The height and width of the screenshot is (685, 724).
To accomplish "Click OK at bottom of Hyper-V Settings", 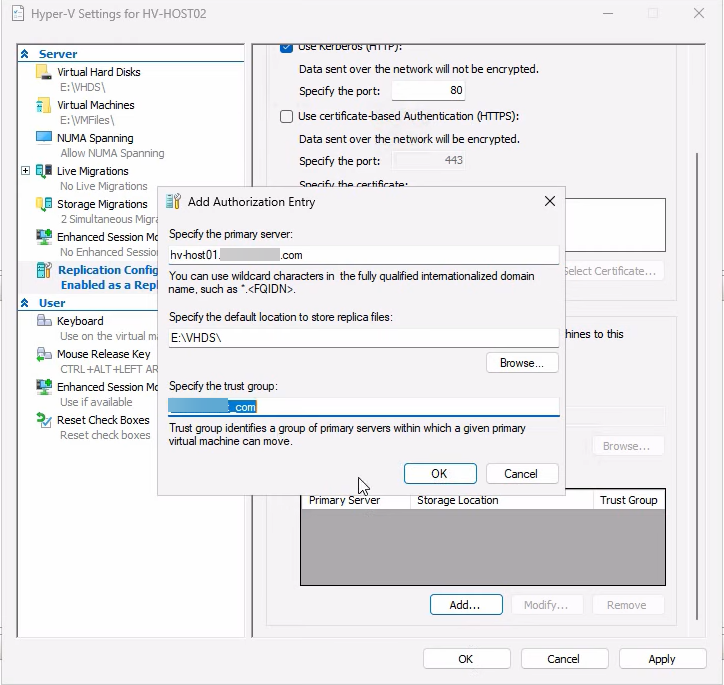I will pyautogui.click(x=466, y=659).
